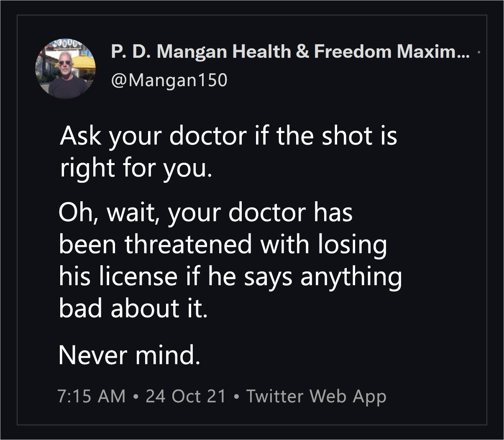Click the 'Never mind.' text
The height and width of the screenshot is (440, 504).
[129, 355]
